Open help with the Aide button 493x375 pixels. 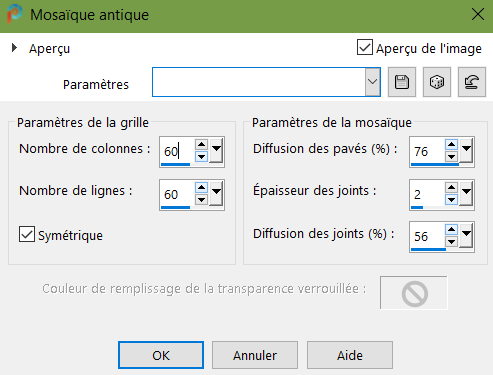tap(350, 355)
